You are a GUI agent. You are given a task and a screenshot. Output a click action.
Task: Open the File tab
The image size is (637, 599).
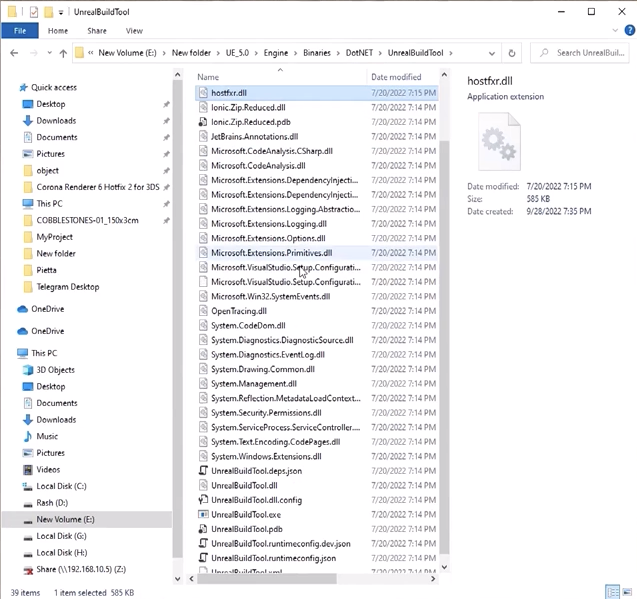tap(20, 31)
